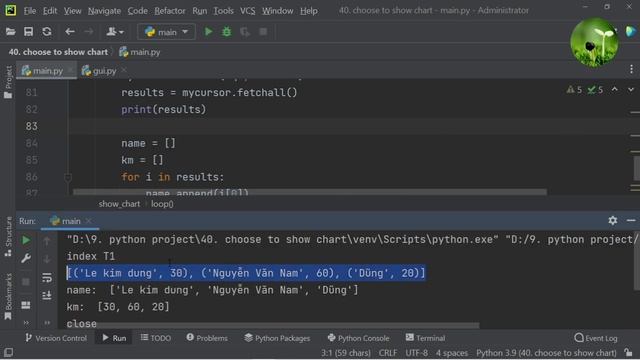Image resolution: width=640 pixels, height=360 pixels.
Task: Click the CRLF line separator status item
Action: (388, 353)
